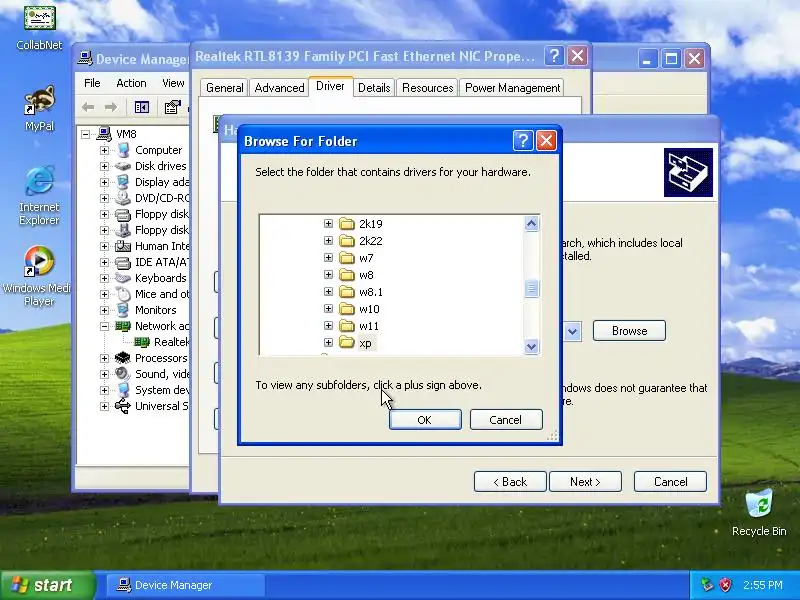Click the w11 folder icon
This screenshot has height=600, width=800.
point(347,326)
